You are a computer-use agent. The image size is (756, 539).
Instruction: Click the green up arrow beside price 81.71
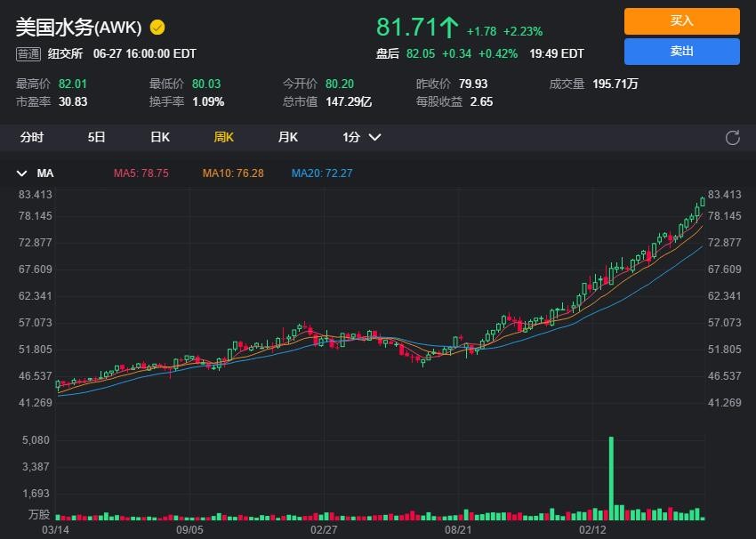point(448,28)
